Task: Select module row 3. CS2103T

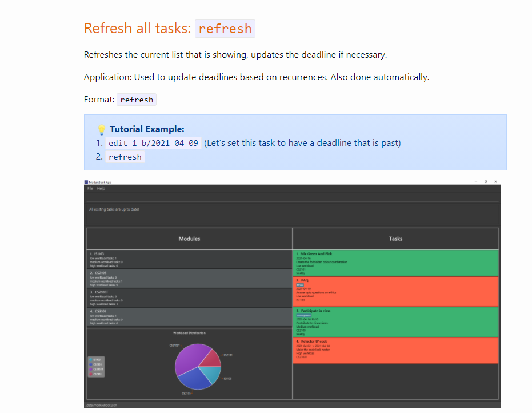Action: (x=189, y=298)
